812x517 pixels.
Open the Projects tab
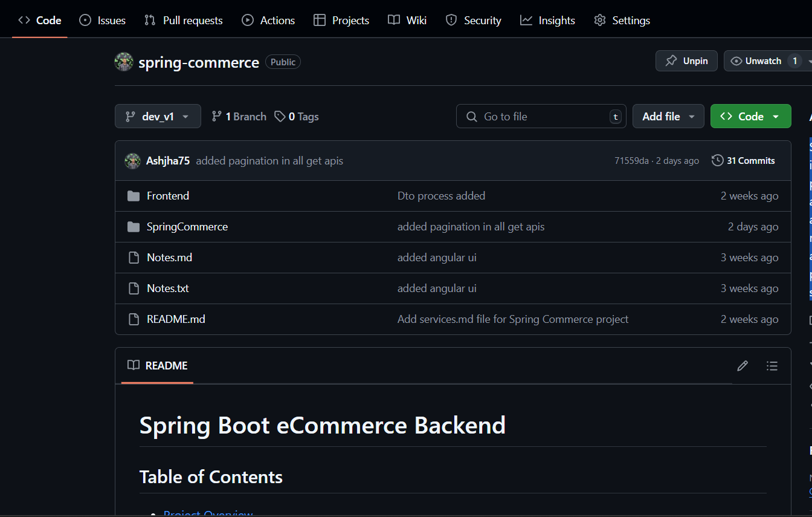click(341, 20)
